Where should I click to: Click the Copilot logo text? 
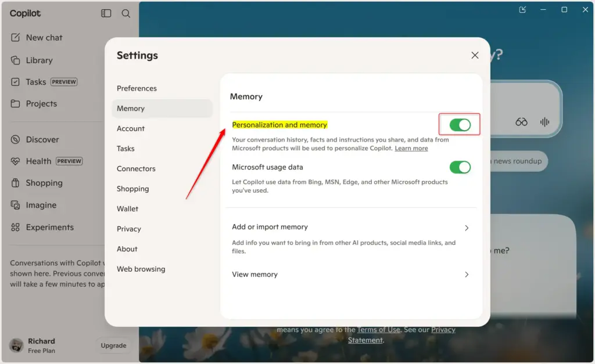click(25, 13)
